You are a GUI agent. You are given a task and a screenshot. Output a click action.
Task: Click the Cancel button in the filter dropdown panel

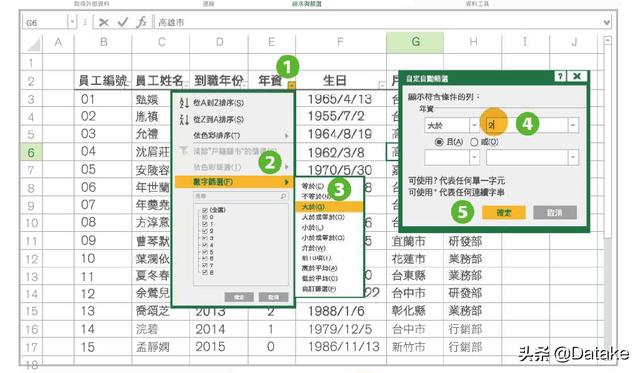point(273,297)
